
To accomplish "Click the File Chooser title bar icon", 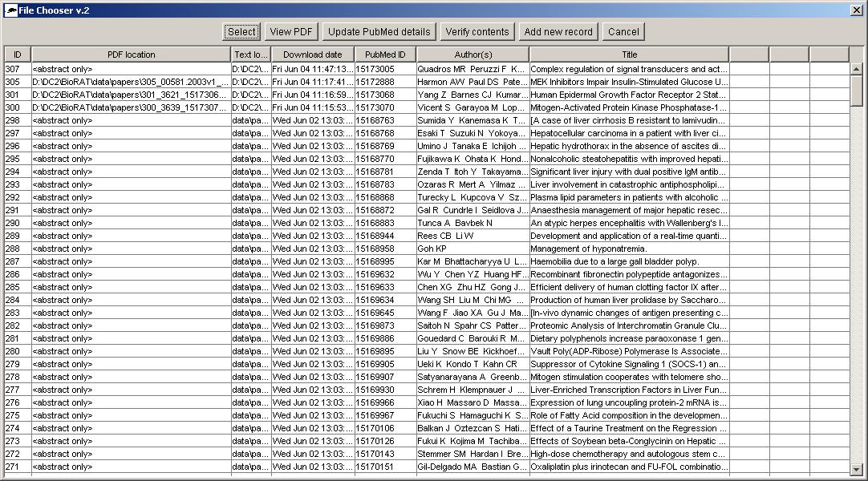I will [10, 9].
